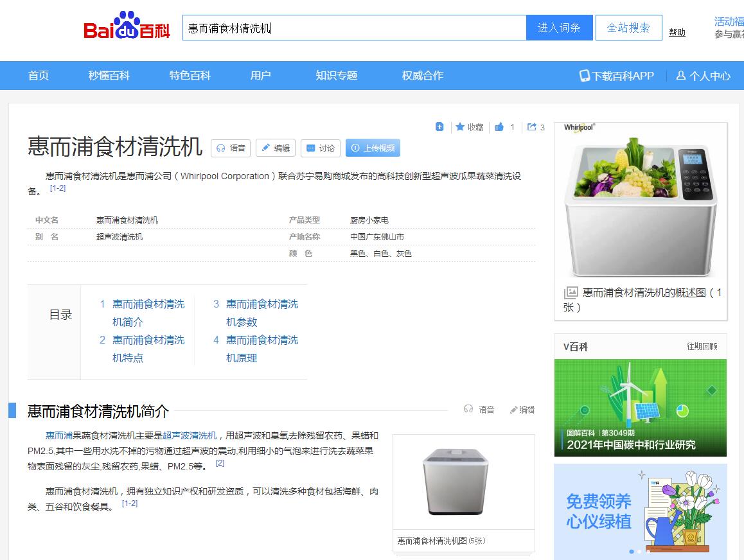This screenshot has width=744, height=560.
Task: Open 用户 menu item
Action: 260,75
